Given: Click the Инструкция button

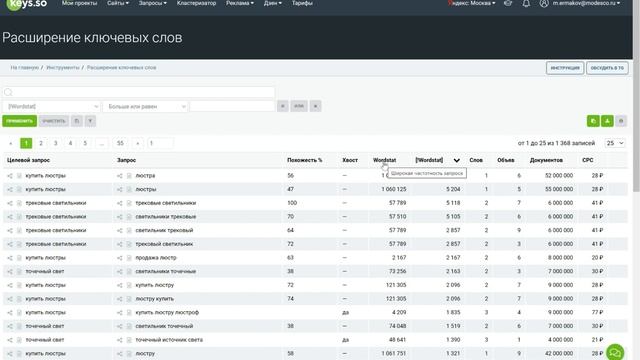Looking at the screenshot, I should (565, 68).
